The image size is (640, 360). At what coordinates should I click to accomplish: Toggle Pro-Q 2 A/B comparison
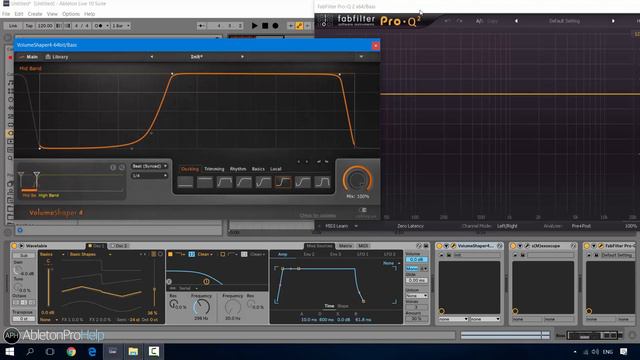click(479, 21)
